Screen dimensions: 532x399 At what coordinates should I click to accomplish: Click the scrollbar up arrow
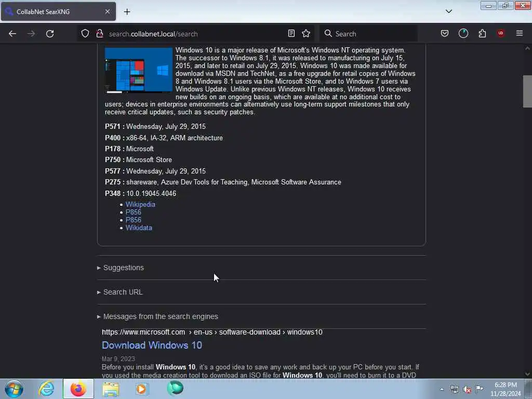click(x=527, y=48)
